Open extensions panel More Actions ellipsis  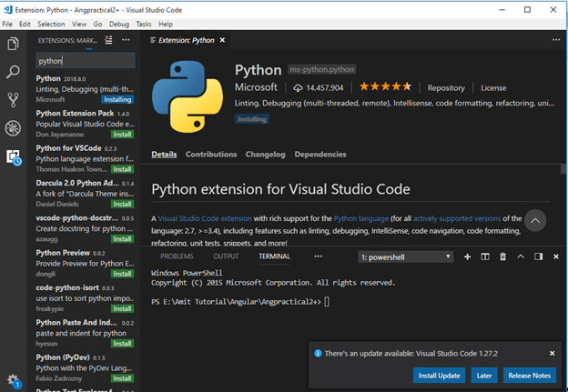coord(127,40)
